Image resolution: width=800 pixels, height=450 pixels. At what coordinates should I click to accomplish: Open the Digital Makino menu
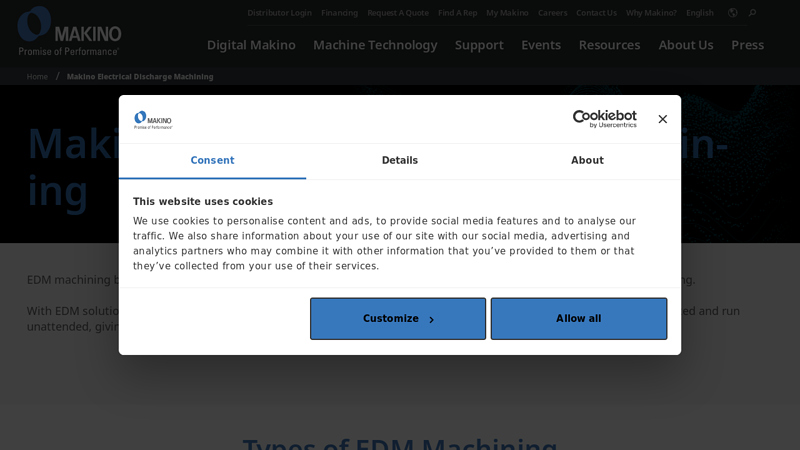coord(251,45)
